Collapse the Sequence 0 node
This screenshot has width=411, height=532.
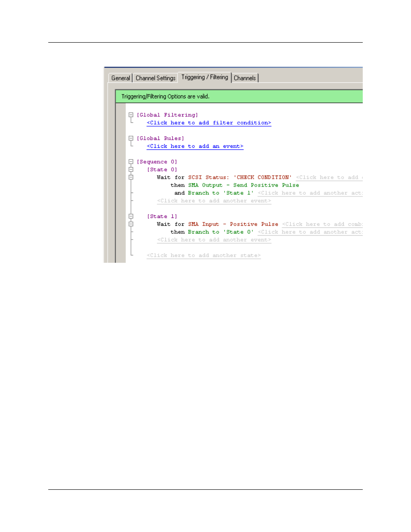point(131,162)
